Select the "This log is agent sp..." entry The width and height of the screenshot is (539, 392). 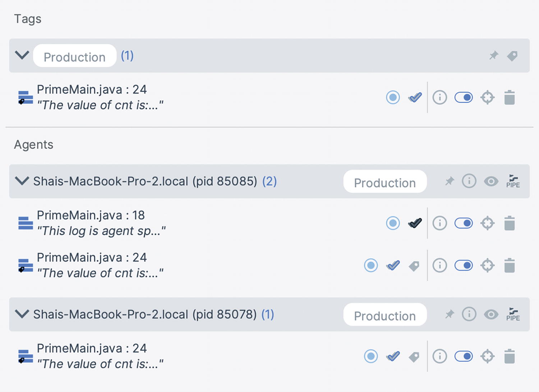click(x=101, y=231)
